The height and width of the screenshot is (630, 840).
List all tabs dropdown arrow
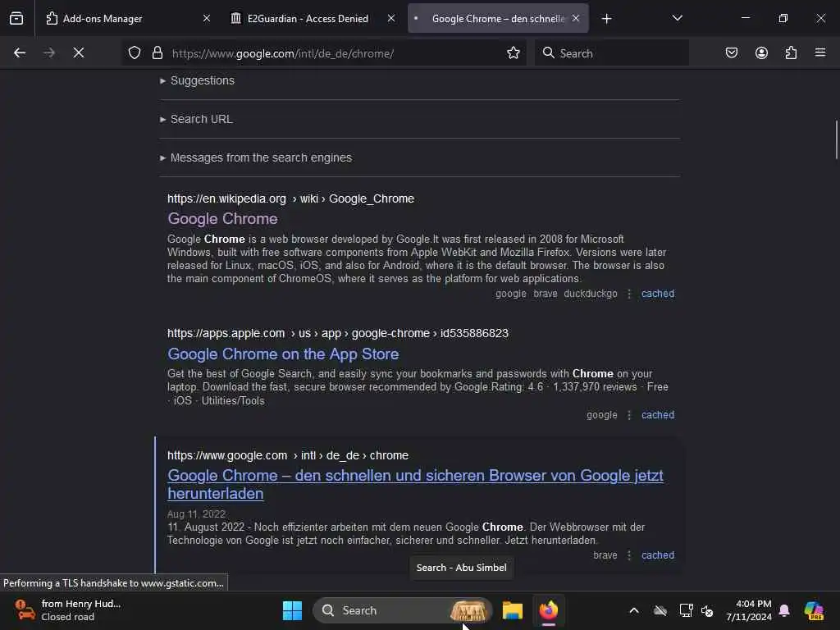pyautogui.click(x=677, y=19)
